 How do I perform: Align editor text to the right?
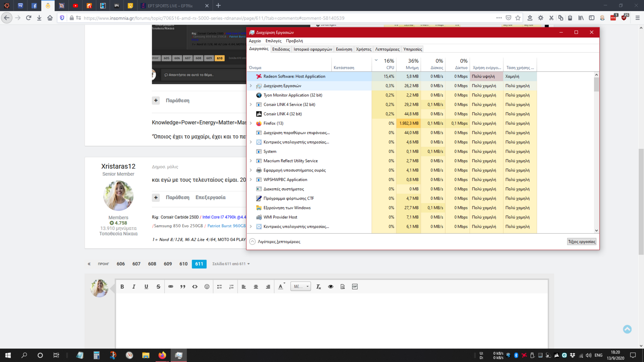[268, 287]
